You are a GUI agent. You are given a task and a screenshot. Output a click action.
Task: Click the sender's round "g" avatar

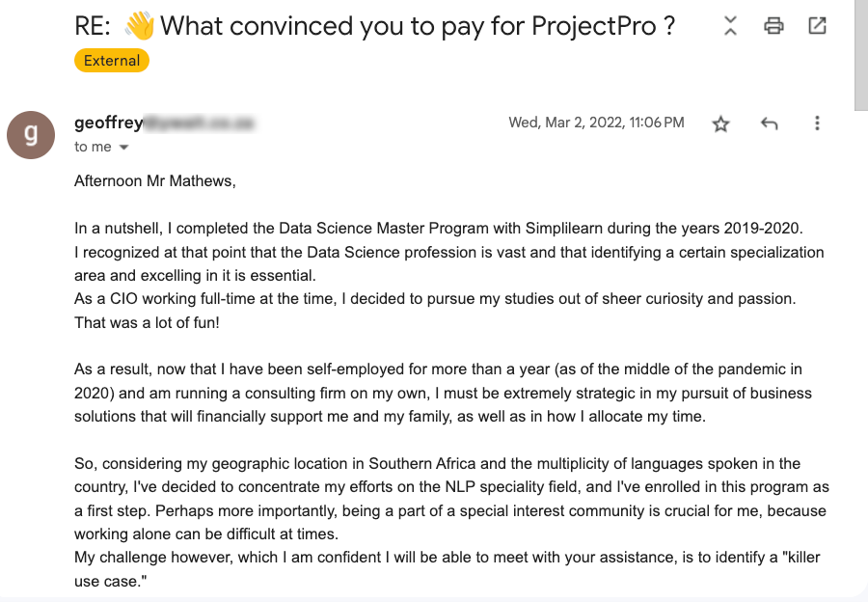(x=31, y=135)
